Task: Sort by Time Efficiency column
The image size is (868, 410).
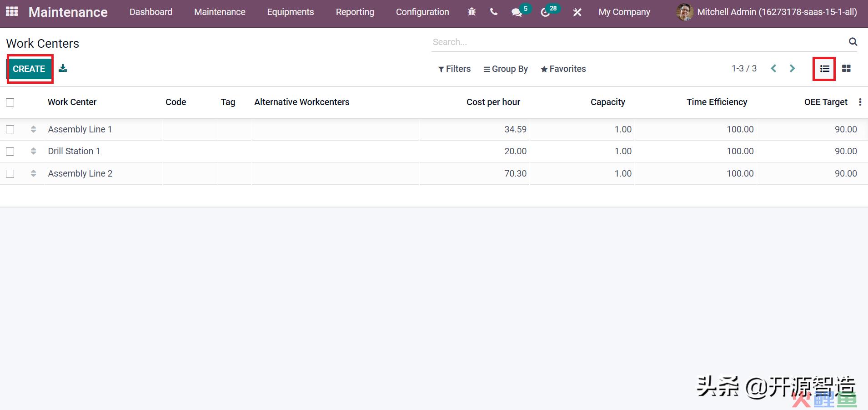Action: pos(717,102)
